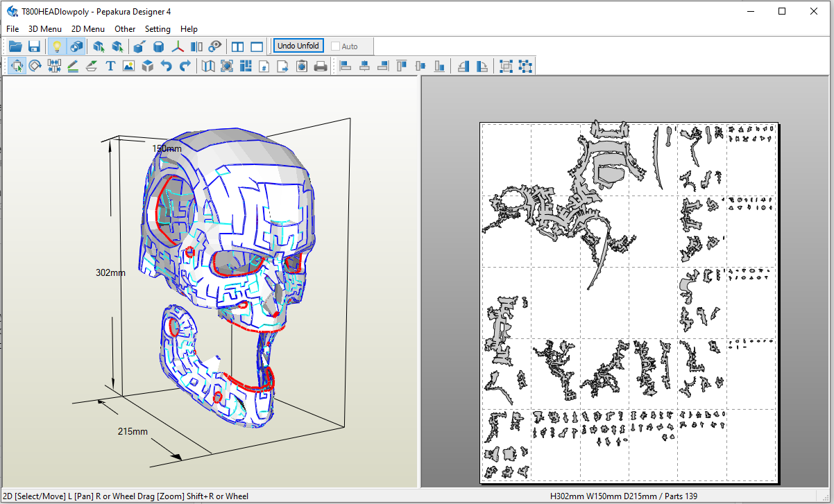This screenshot has width=834, height=504.
Task: Click the Save floppy disk icon
Action: (34, 46)
